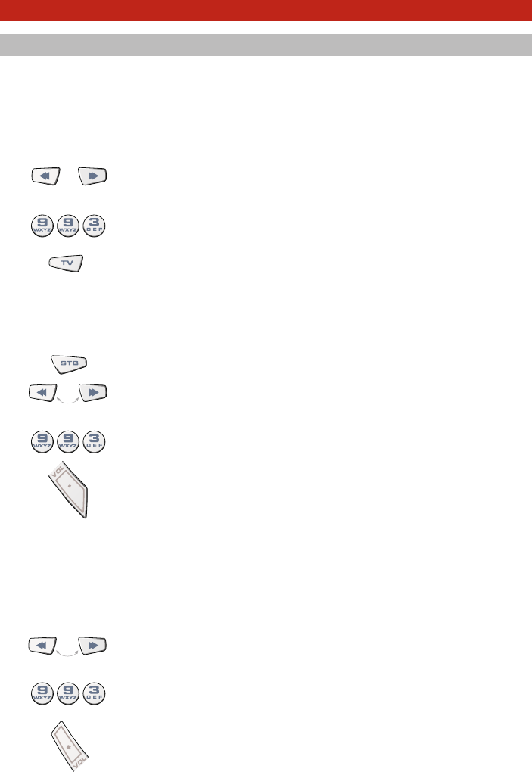Click the rewind key directly below the STB key
This screenshot has height=772, width=532.
tap(43, 392)
